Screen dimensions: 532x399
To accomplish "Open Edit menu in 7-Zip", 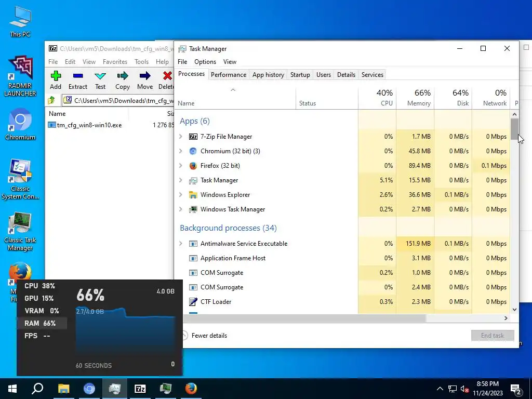I will click(x=70, y=62).
